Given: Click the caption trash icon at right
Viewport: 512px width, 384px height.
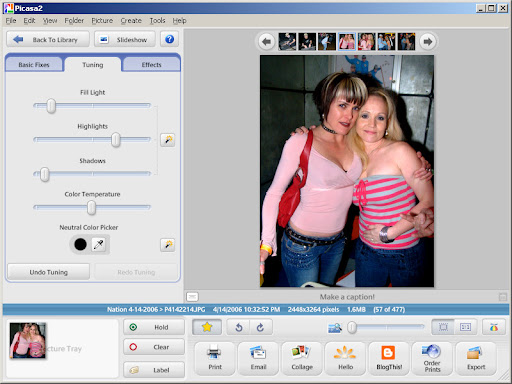Looking at the screenshot, I should [503, 297].
